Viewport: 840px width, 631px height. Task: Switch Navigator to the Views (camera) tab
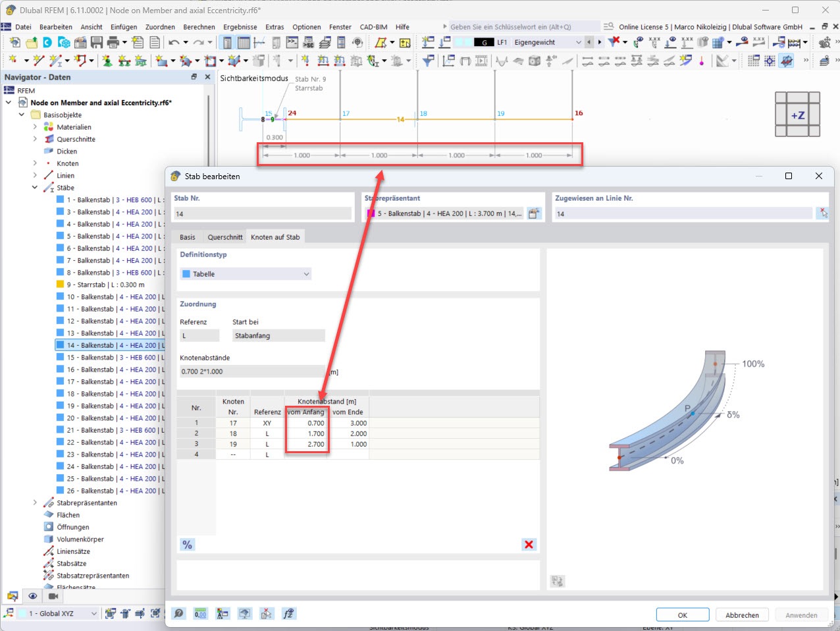[53, 596]
